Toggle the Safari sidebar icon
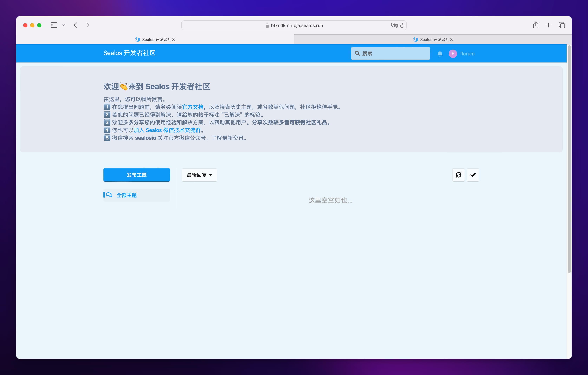 [54, 25]
